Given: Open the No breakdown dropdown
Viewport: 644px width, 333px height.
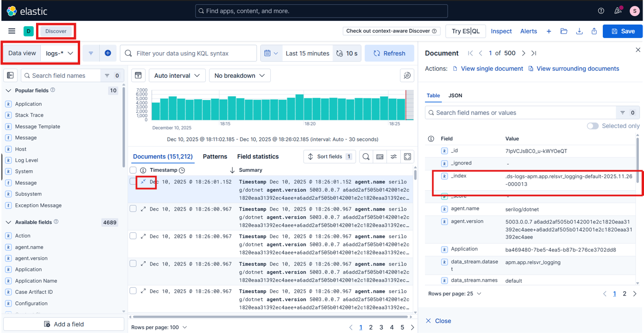Looking at the screenshot, I should pos(239,75).
